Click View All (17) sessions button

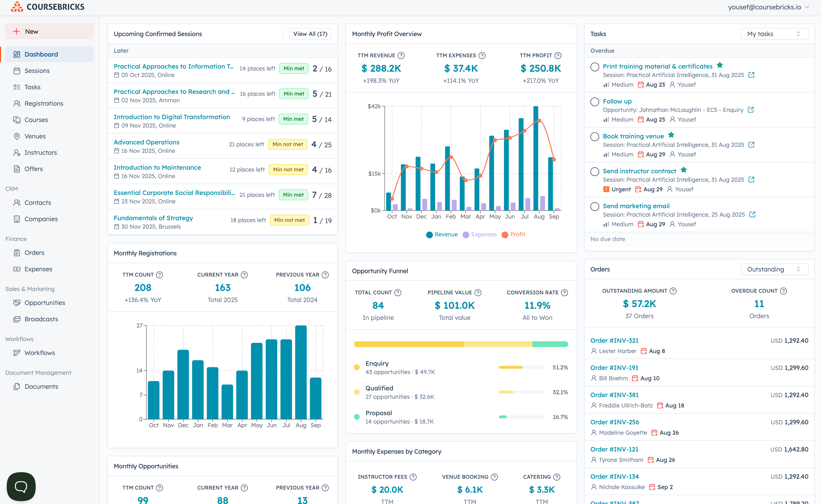coord(310,34)
